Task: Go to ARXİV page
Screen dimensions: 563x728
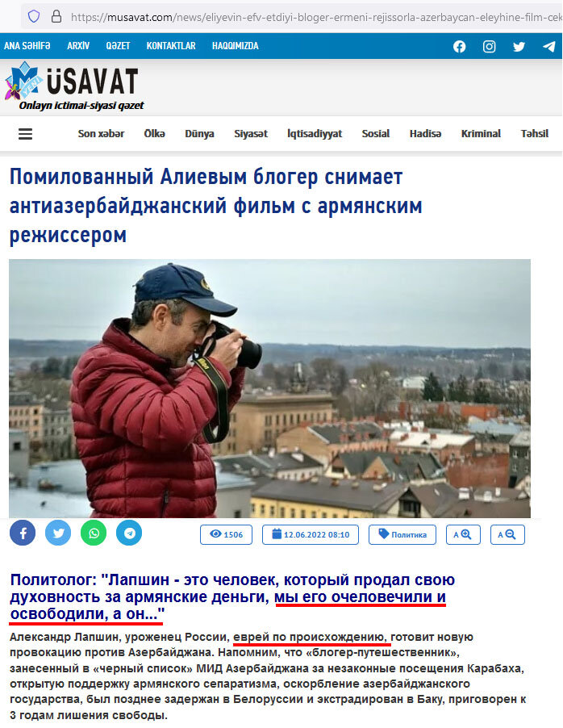Action: (78, 46)
